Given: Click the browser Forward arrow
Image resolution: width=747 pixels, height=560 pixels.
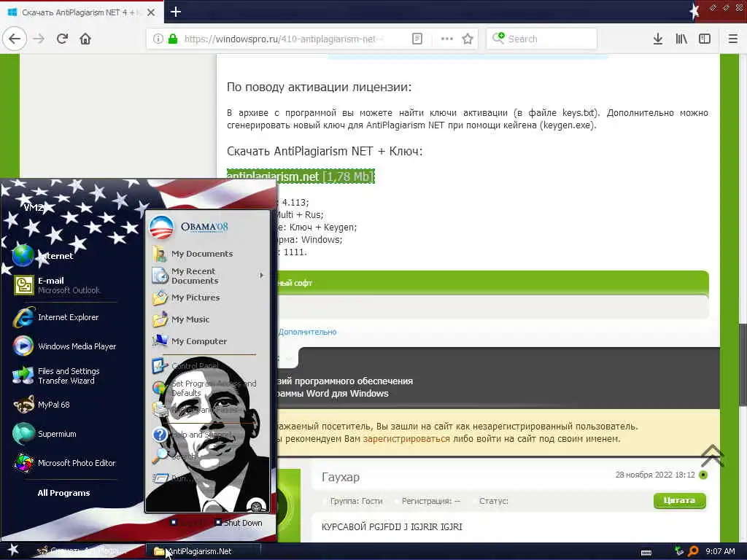Looking at the screenshot, I should coord(39,39).
